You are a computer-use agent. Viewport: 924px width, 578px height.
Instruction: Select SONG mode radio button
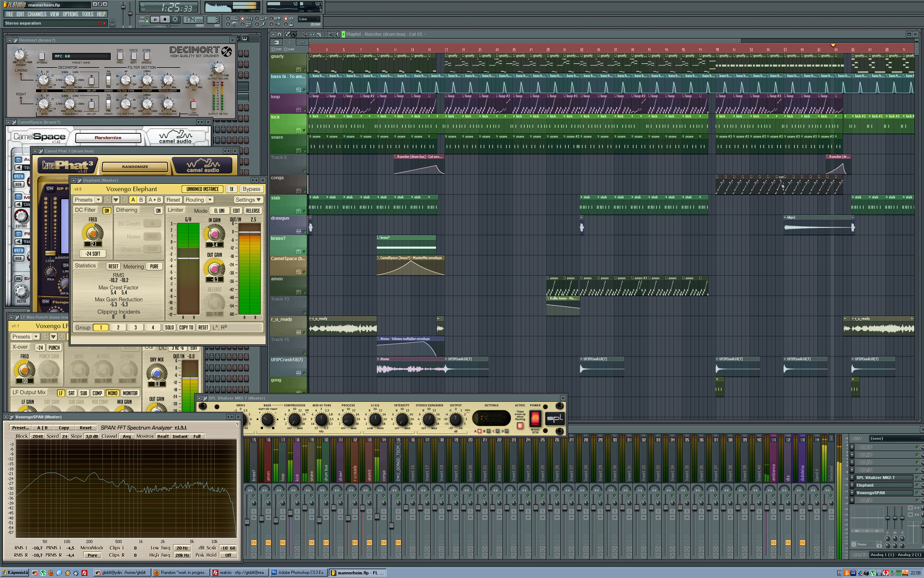click(147, 21)
